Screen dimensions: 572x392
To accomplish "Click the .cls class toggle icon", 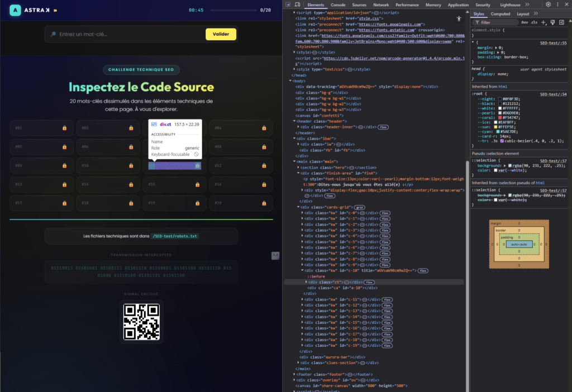I will [534, 22].
